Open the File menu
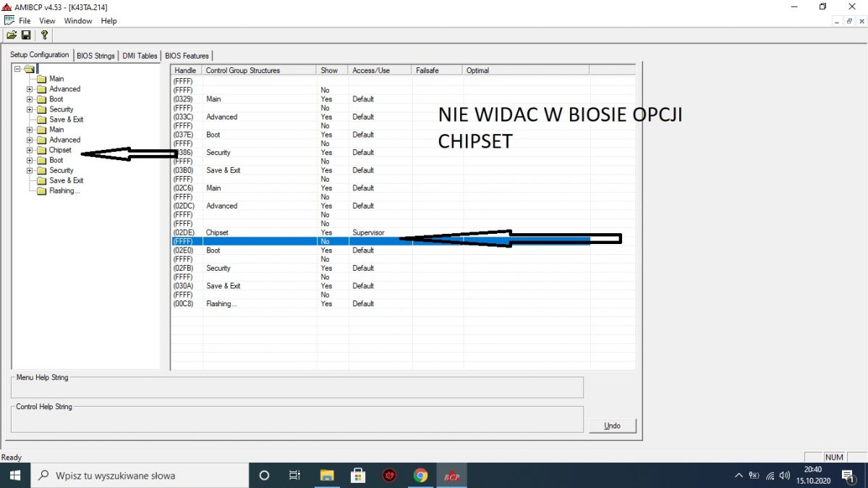 25,21
